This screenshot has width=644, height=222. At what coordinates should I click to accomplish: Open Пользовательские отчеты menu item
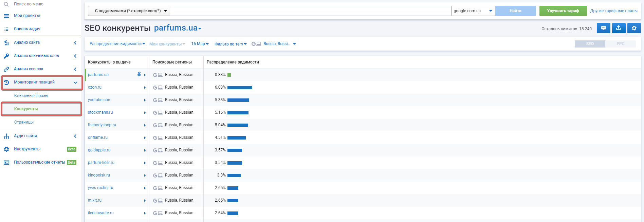coord(39,162)
